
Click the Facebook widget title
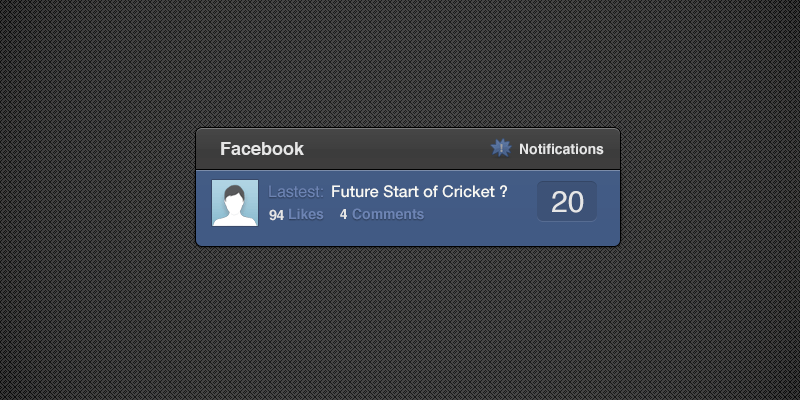262,149
